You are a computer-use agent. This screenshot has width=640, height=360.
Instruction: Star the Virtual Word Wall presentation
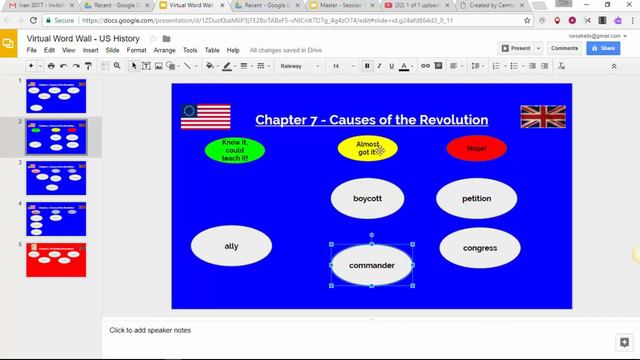153,38
